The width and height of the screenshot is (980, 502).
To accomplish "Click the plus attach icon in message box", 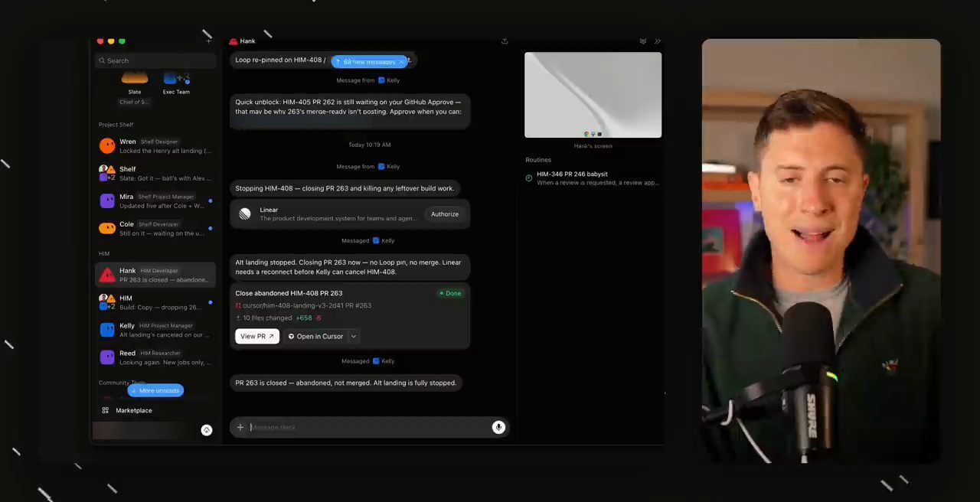I will [x=240, y=427].
